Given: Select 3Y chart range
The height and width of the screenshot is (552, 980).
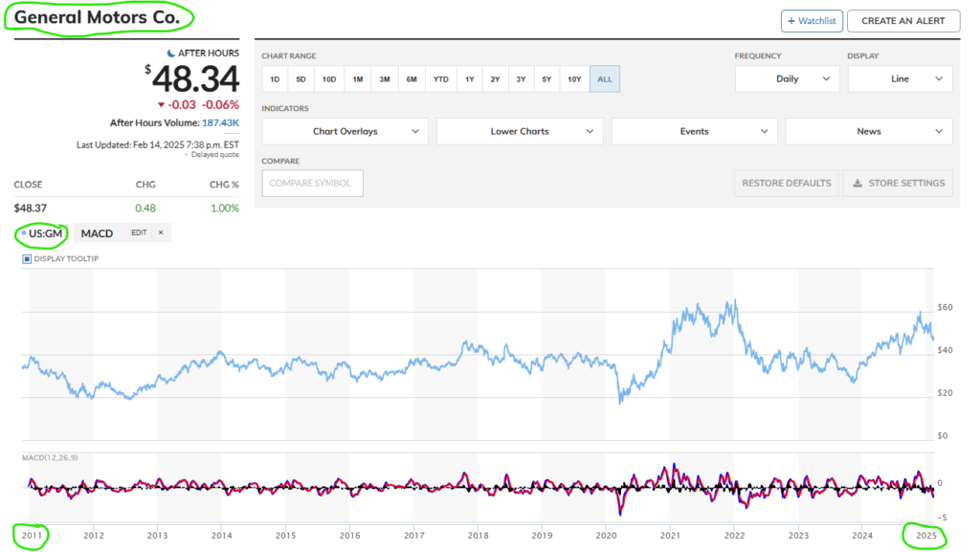Looking at the screenshot, I should (521, 79).
